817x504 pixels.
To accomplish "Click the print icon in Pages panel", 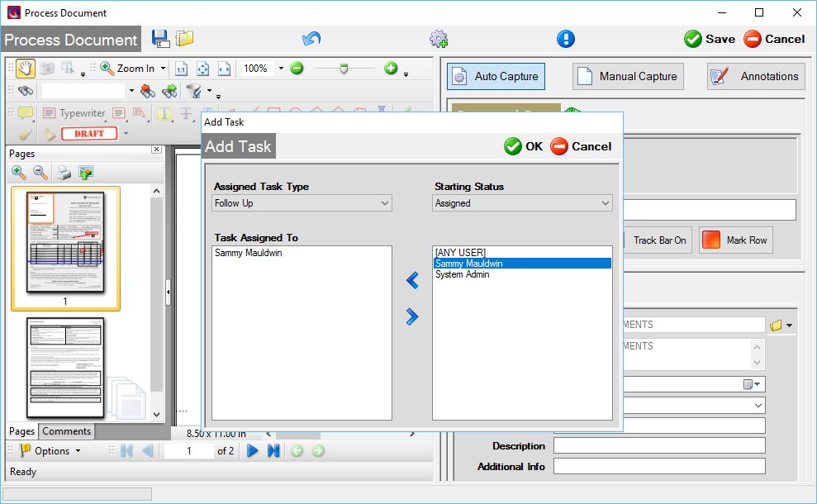I will coord(64,173).
